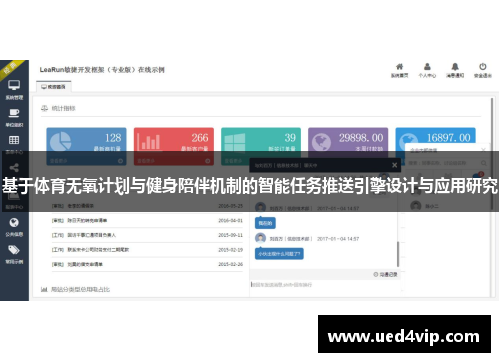Click the view-more link on the 39 card
Viewport: 500px width, 362px height.
point(233,161)
